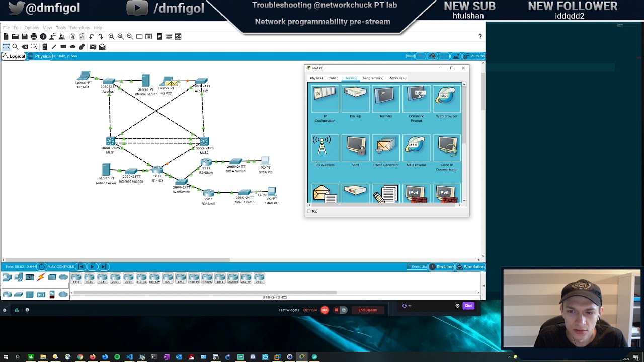Open the View menu
This screenshot has height=362, width=644.
click(47, 28)
